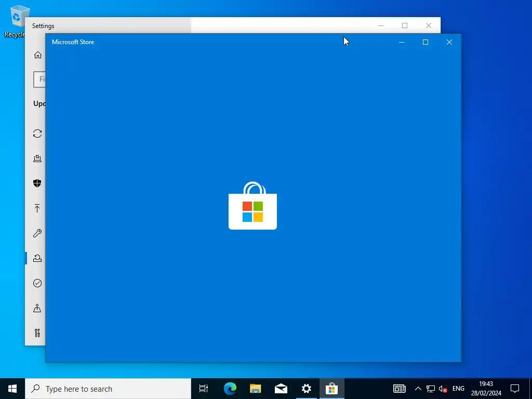Minimize the Microsoft Store window

point(402,42)
